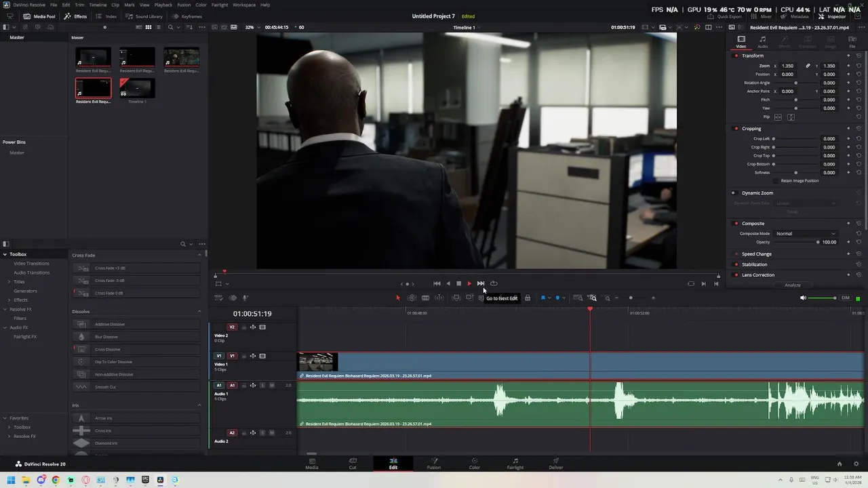Image resolution: width=868 pixels, height=488 pixels.
Task: Select the red arrow Selection Mode tool
Action: [398, 298]
